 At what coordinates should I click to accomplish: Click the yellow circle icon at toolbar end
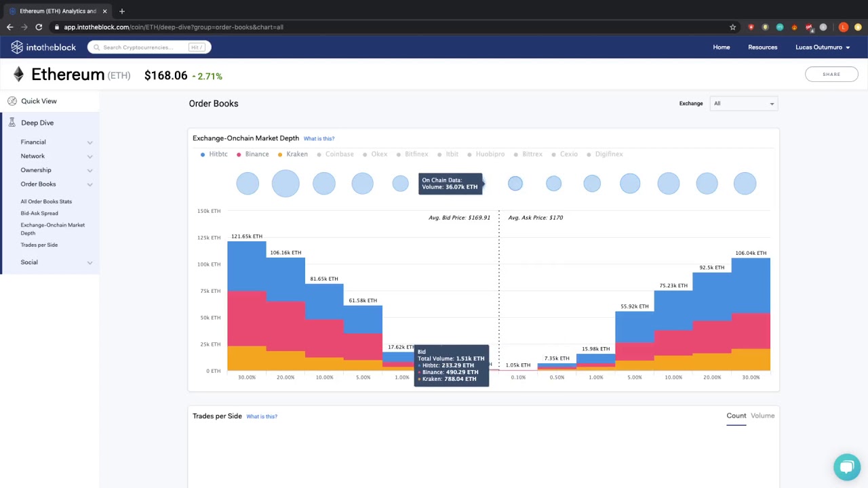click(x=858, y=27)
